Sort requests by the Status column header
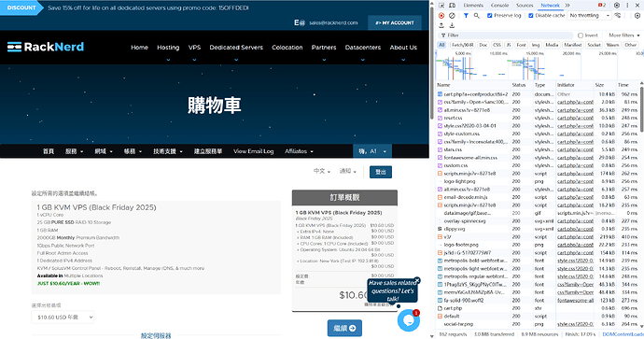The height and width of the screenshot is (339, 644). [521, 85]
